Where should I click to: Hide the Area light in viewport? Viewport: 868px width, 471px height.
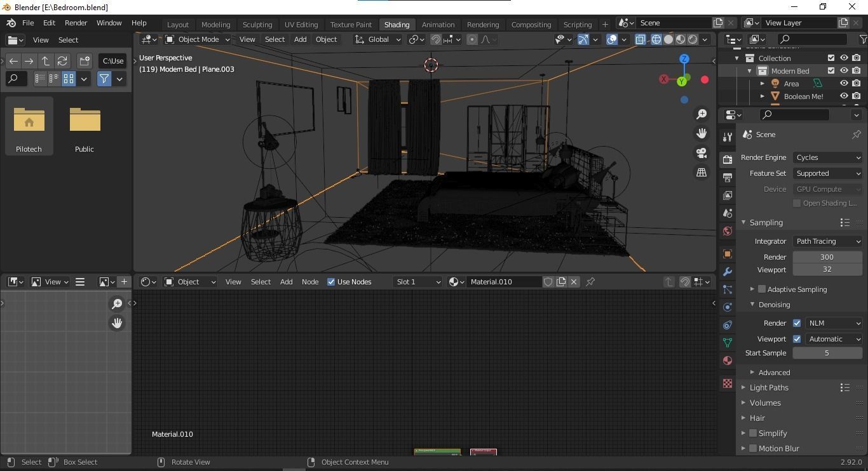click(844, 84)
